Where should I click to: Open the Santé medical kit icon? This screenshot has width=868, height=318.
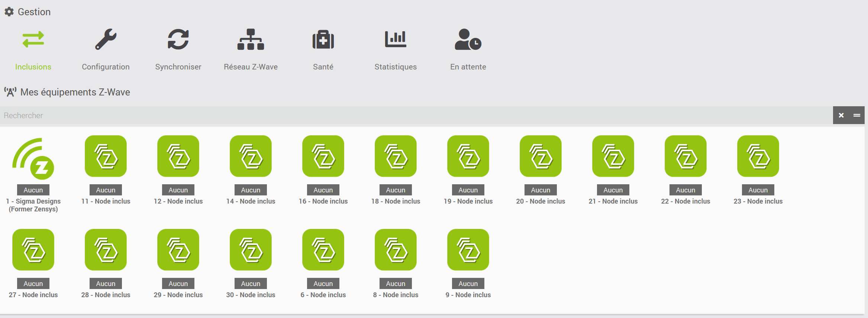point(323,39)
